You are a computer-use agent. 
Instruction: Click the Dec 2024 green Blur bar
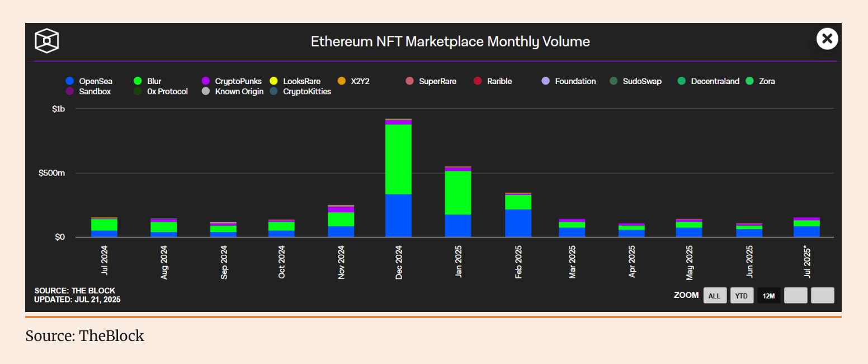[398, 159]
